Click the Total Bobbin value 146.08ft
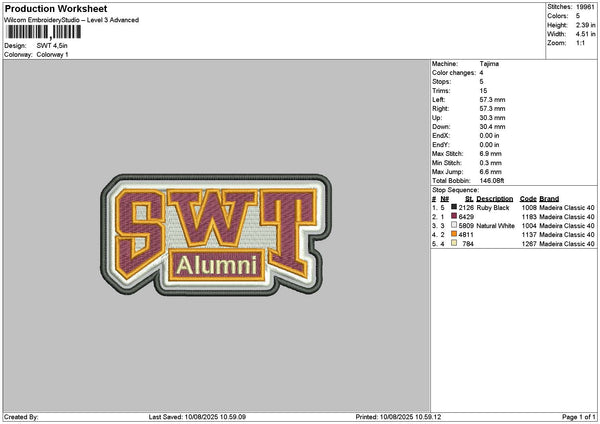Viewport: 600px width, 424px height. (x=492, y=181)
